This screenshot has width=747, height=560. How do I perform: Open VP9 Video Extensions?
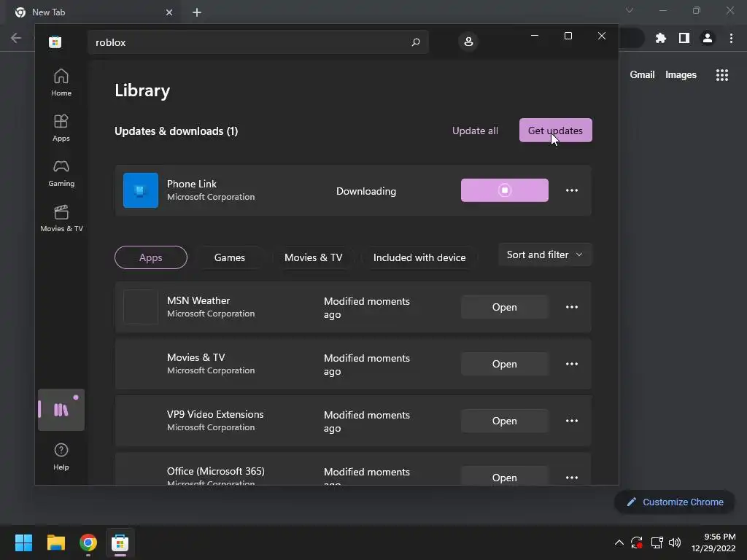point(505,421)
